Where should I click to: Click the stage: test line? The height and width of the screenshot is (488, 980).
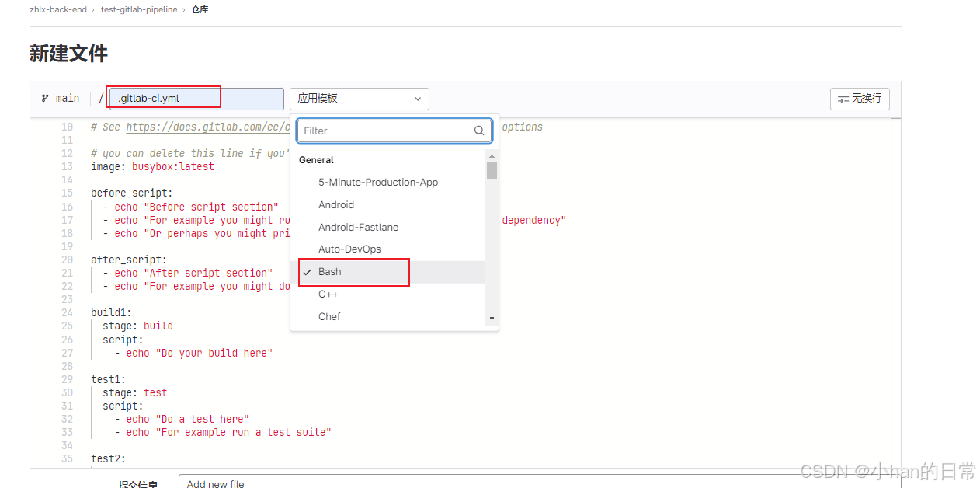coord(134,393)
